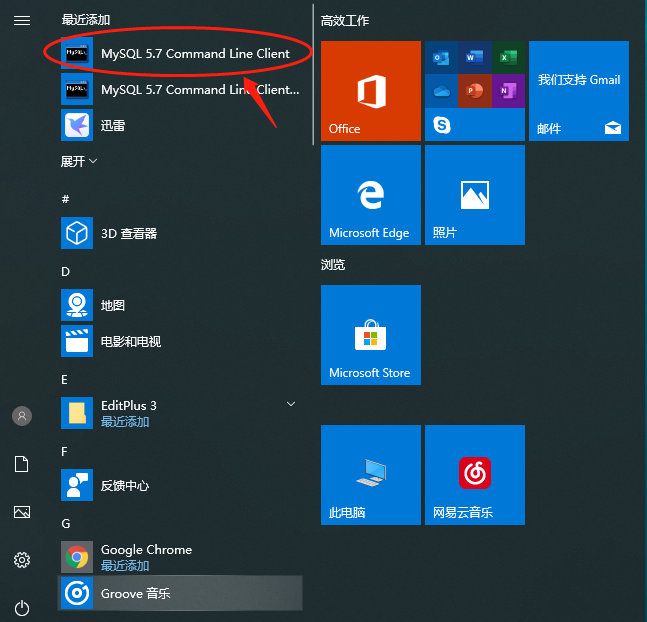This screenshot has height=622, width=647.
Task: Open 3D 查看器
Action: 181,233
